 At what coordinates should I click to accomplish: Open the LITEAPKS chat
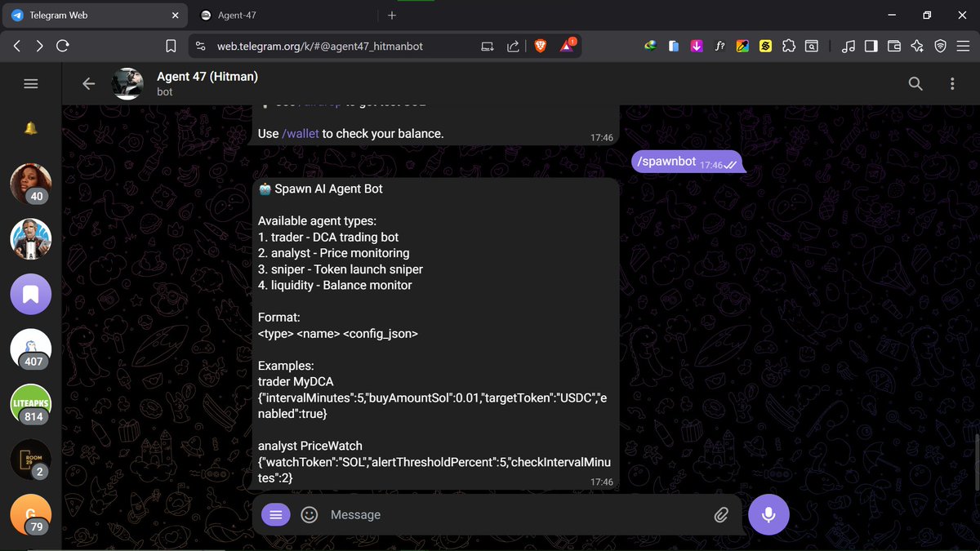pos(31,405)
